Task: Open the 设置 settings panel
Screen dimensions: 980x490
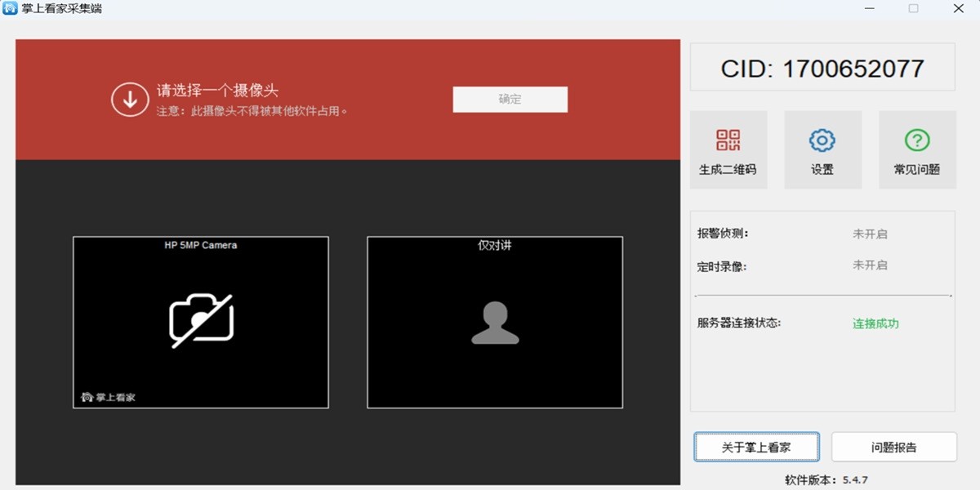Action: 822,149
